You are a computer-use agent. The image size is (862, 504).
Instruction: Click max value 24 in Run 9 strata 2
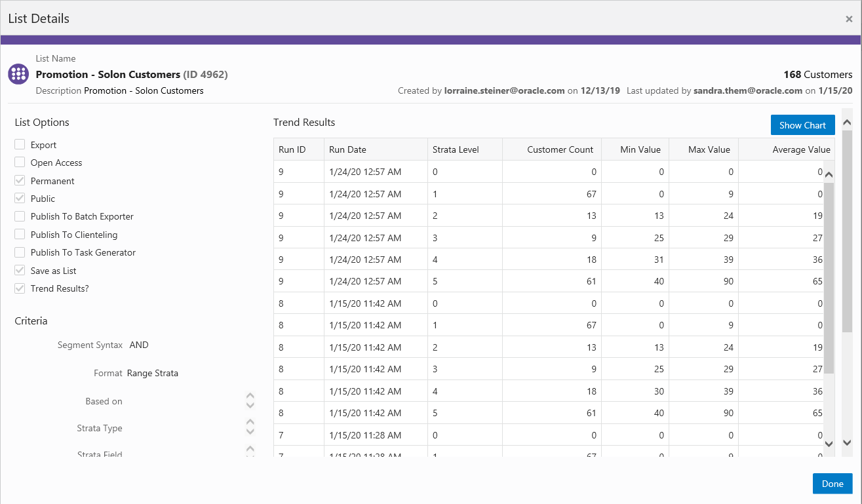click(x=728, y=216)
